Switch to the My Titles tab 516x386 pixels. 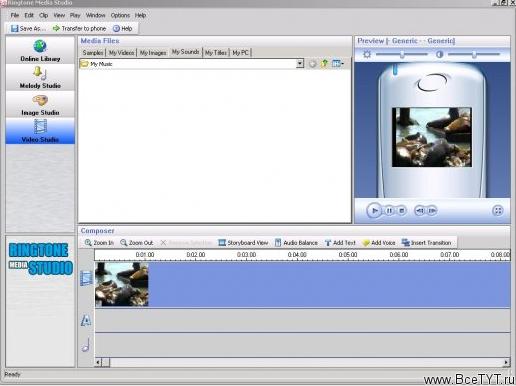pyautogui.click(x=216, y=53)
